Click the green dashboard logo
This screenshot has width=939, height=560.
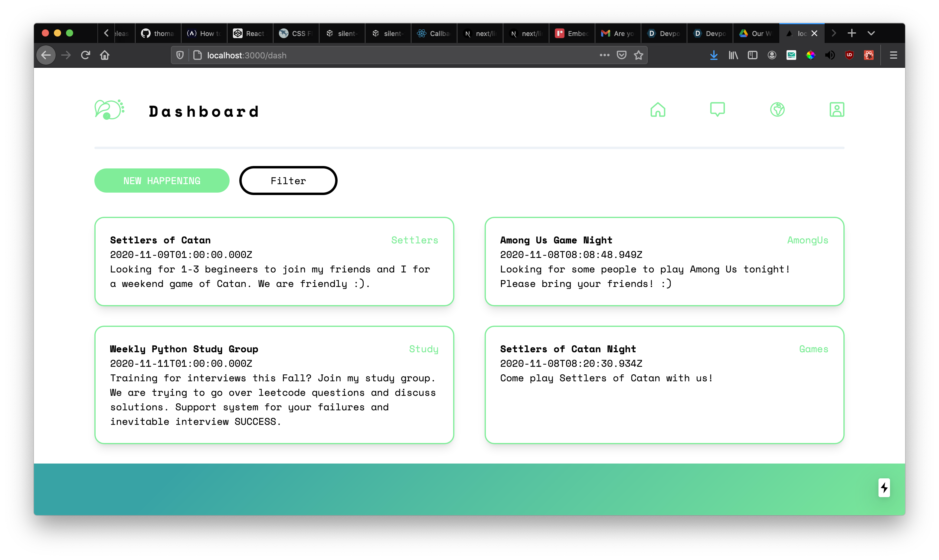pos(109,110)
